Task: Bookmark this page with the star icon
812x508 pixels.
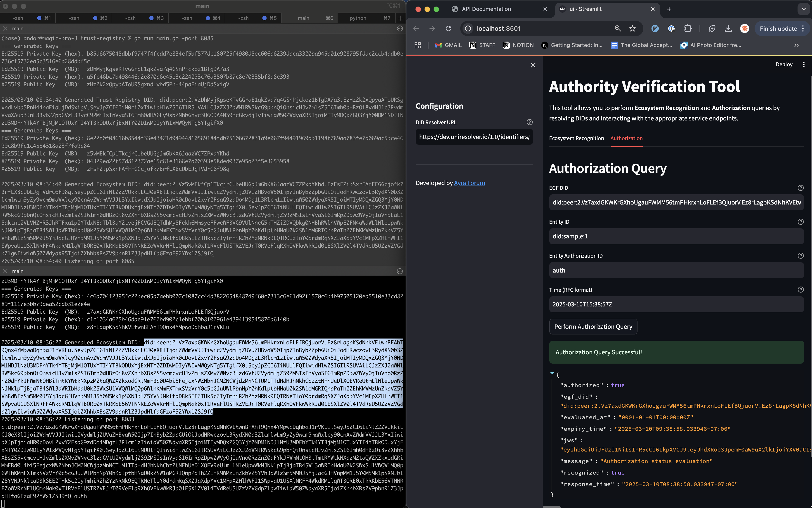Action: 632,28
